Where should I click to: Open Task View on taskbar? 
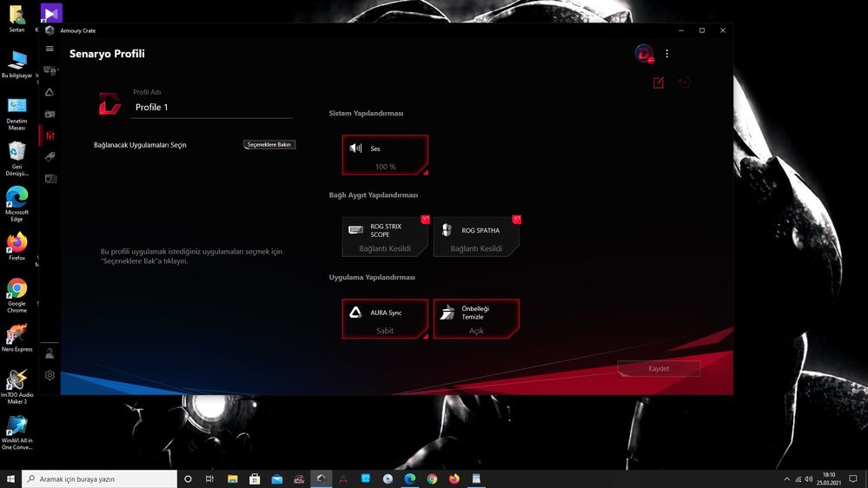click(x=209, y=478)
